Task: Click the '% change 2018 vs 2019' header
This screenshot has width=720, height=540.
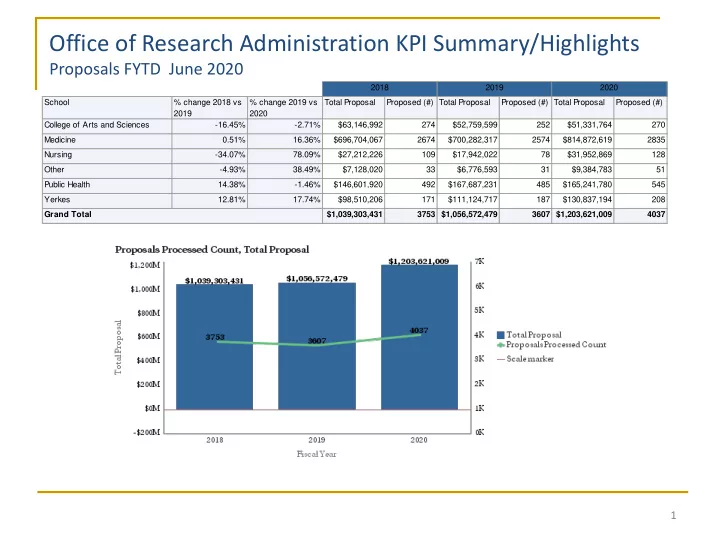Action: pyautogui.click(x=208, y=108)
